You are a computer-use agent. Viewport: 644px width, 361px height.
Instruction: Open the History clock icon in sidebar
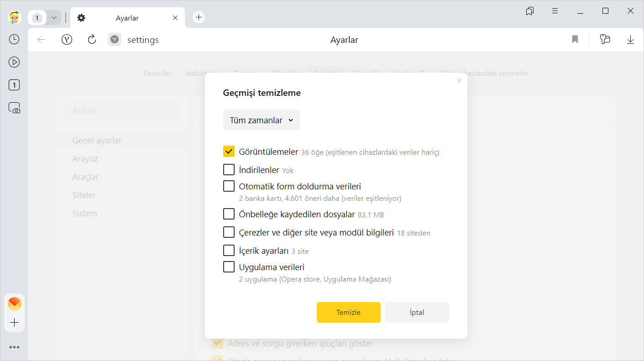coord(14,39)
